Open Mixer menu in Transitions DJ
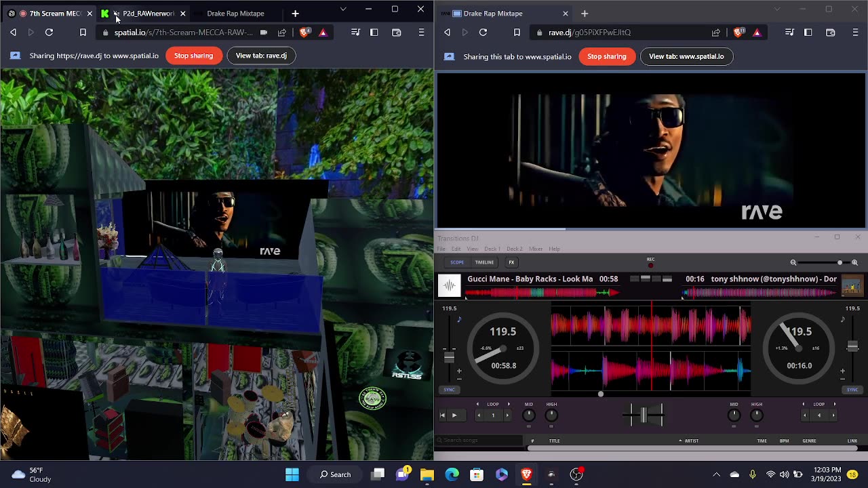The image size is (868, 488). tap(536, 249)
